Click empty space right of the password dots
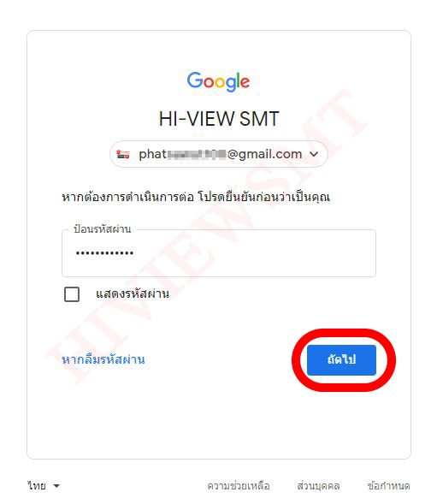The width and height of the screenshot is (437, 504). (254, 253)
